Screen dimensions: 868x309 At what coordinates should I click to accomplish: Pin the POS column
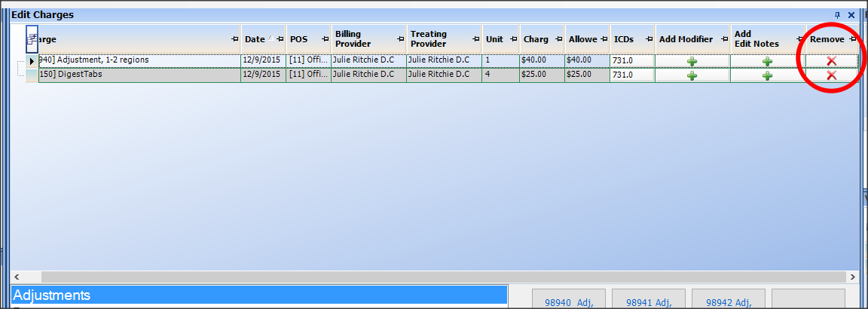(x=325, y=39)
